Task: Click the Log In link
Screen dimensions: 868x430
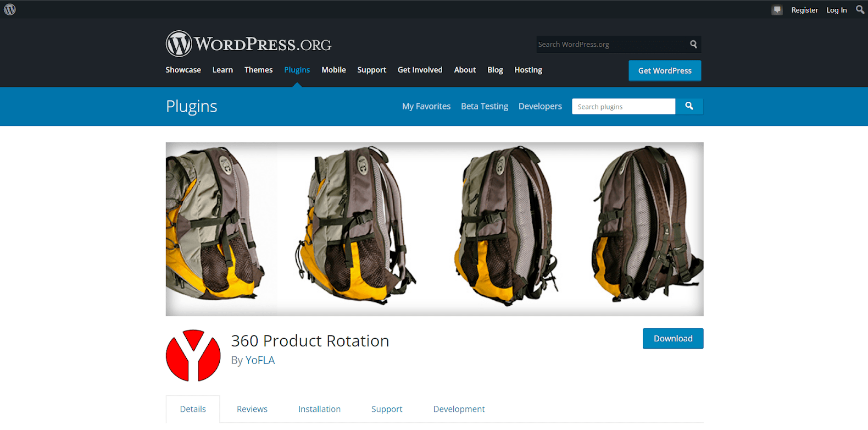Action: [836, 10]
